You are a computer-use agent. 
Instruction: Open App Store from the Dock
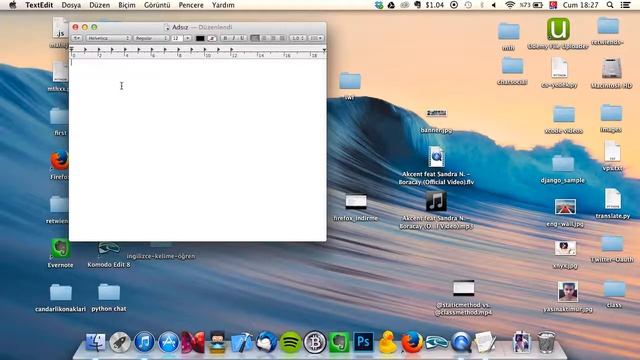[x=169, y=342]
